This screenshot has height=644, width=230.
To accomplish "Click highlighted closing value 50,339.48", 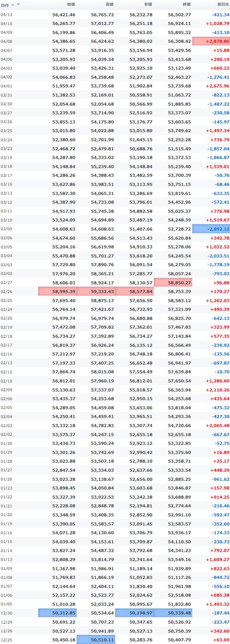I will coord(173,613).
